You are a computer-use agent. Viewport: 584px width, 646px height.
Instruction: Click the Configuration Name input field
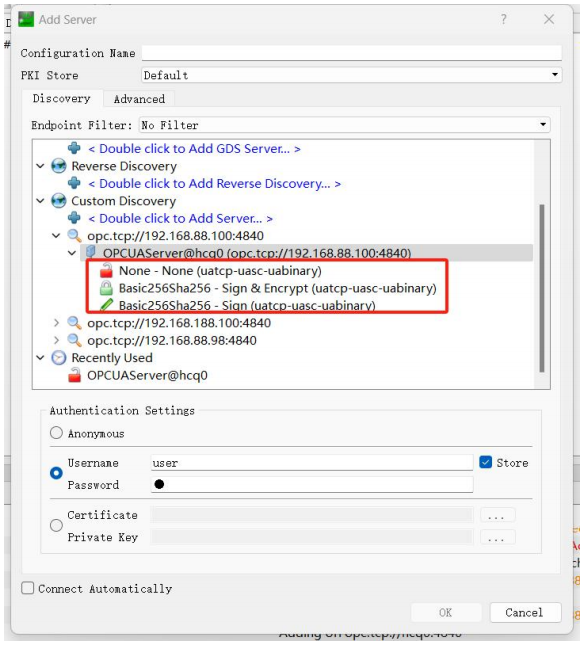(x=352, y=53)
